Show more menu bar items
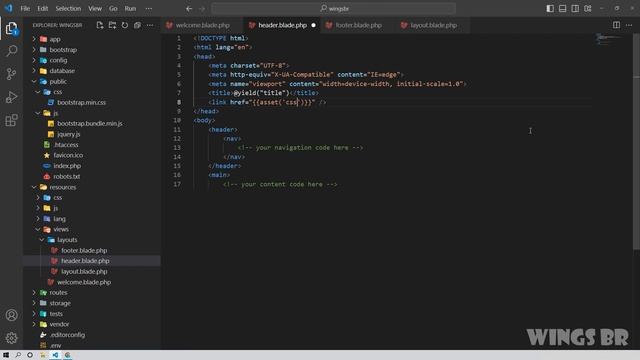The height and width of the screenshot is (360, 640). [149, 9]
